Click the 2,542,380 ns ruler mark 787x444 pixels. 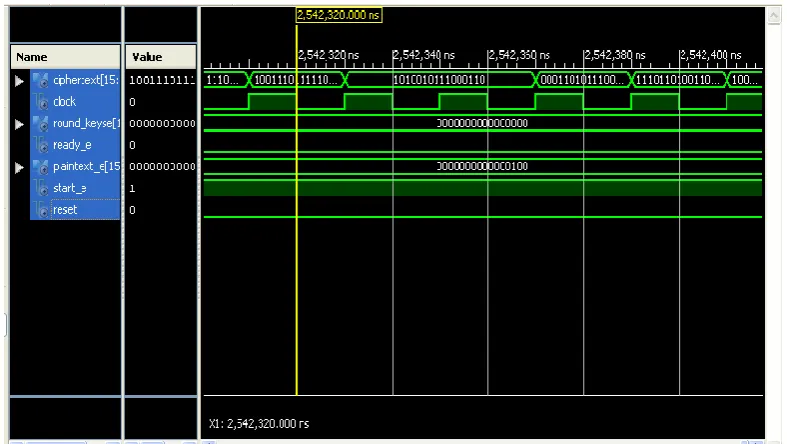point(615,55)
